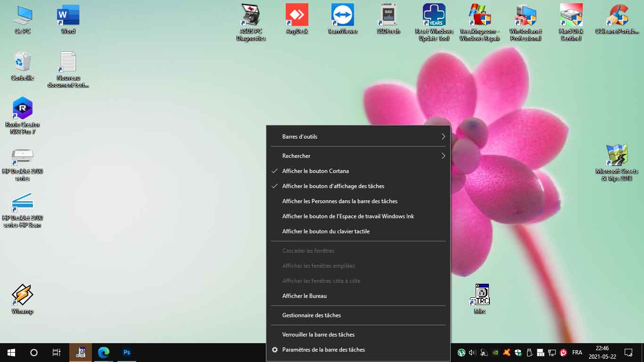
Task: Enable Afficher les Personnes dans la barre des tâches
Action: [358, 201]
